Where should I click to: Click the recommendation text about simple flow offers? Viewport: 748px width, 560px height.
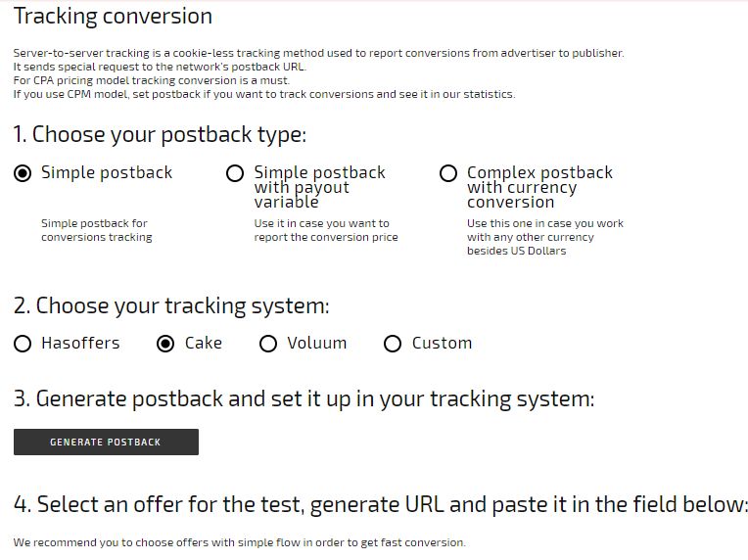pos(240,542)
